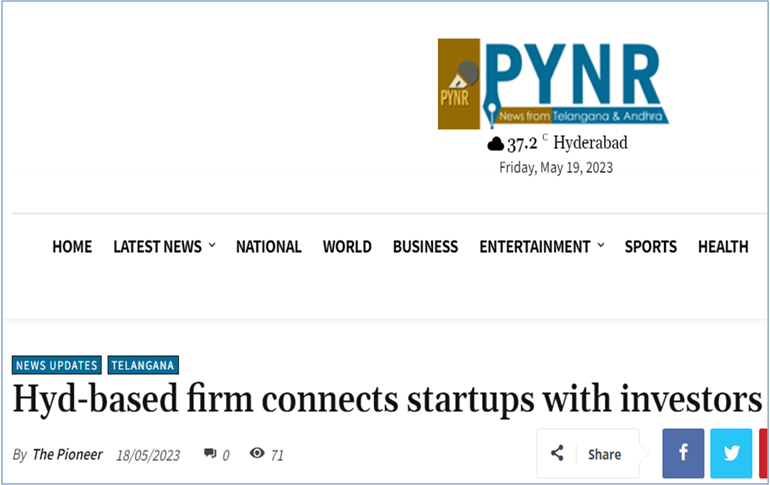The image size is (770, 485).
Task: Select the Health menu item
Action: pos(723,246)
